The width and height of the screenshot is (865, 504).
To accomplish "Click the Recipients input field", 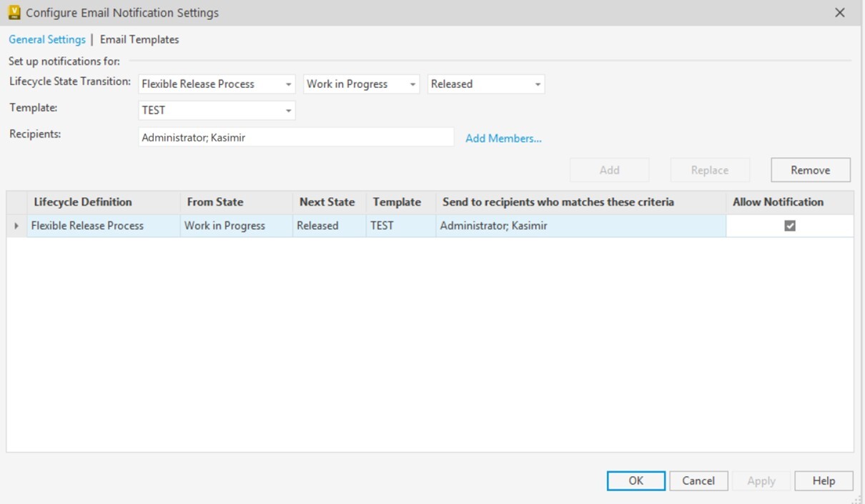I will 296,137.
